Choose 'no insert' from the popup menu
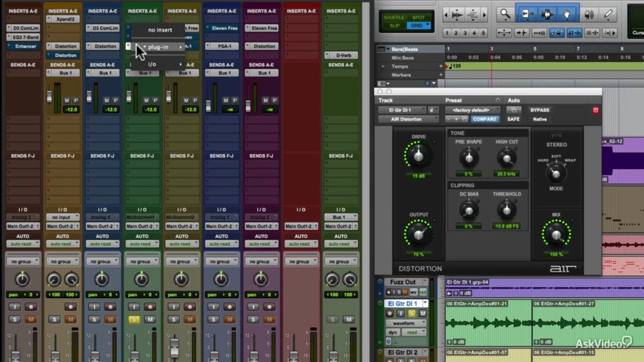Image resolution: width=644 pixels, height=362 pixels. [x=160, y=30]
